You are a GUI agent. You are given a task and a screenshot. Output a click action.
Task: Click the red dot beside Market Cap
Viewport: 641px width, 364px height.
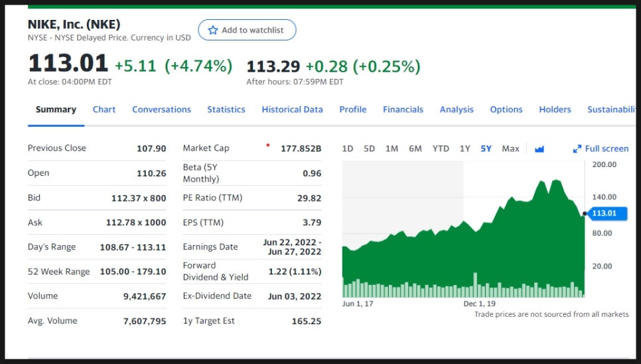pos(268,145)
